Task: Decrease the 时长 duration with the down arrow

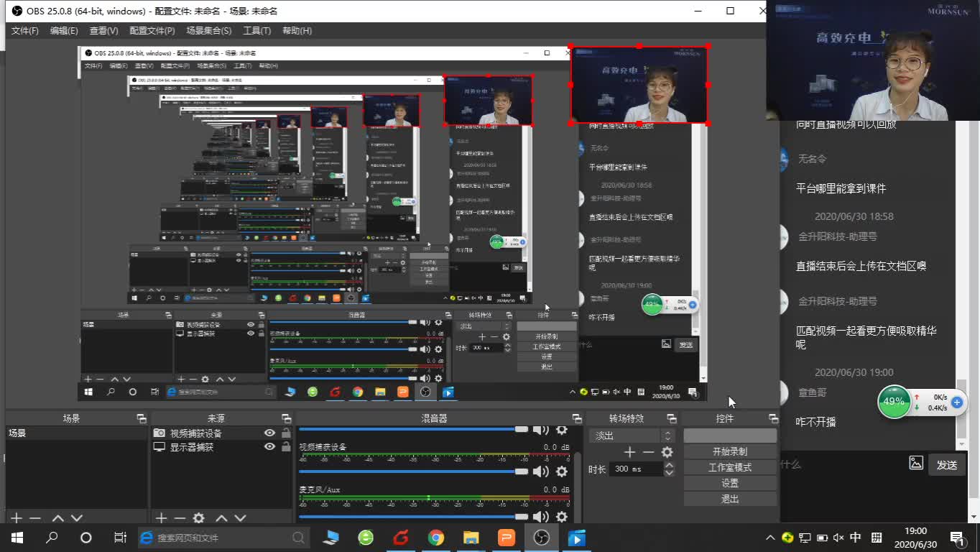Action: click(x=670, y=472)
